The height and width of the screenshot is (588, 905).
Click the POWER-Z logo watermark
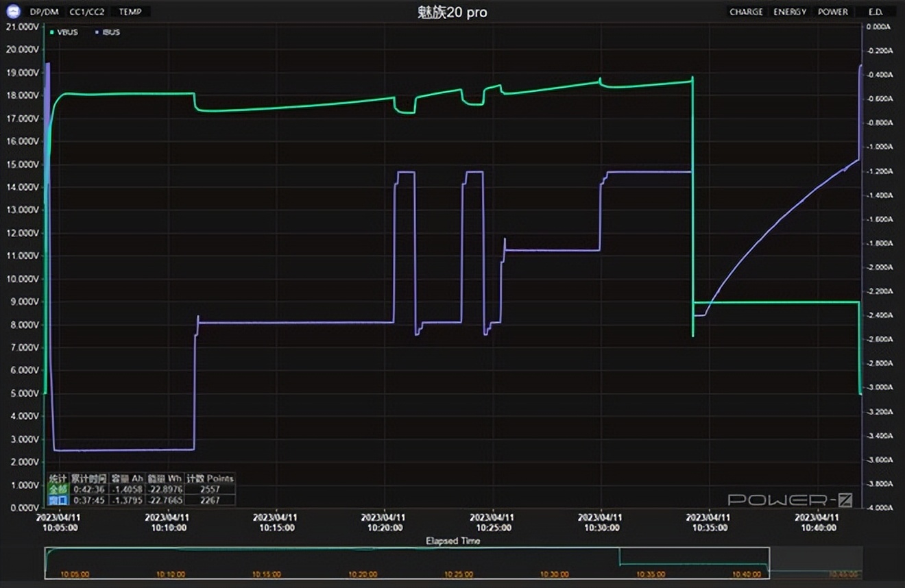[790, 500]
